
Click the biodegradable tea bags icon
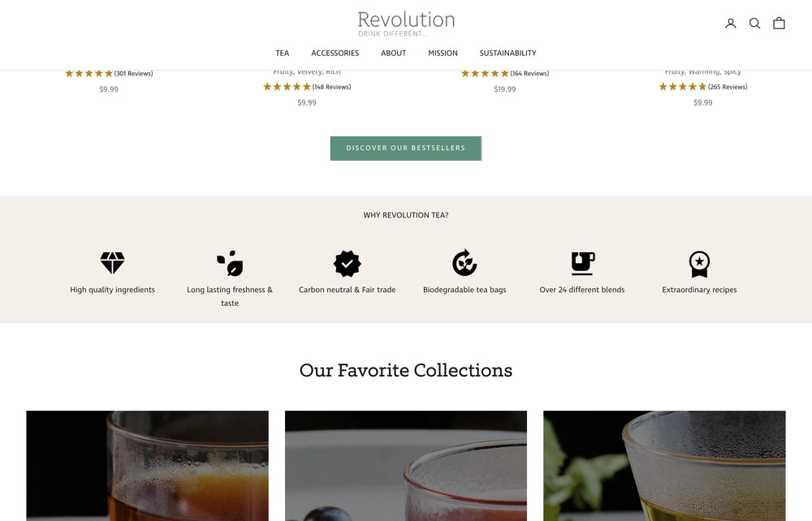coord(464,263)
